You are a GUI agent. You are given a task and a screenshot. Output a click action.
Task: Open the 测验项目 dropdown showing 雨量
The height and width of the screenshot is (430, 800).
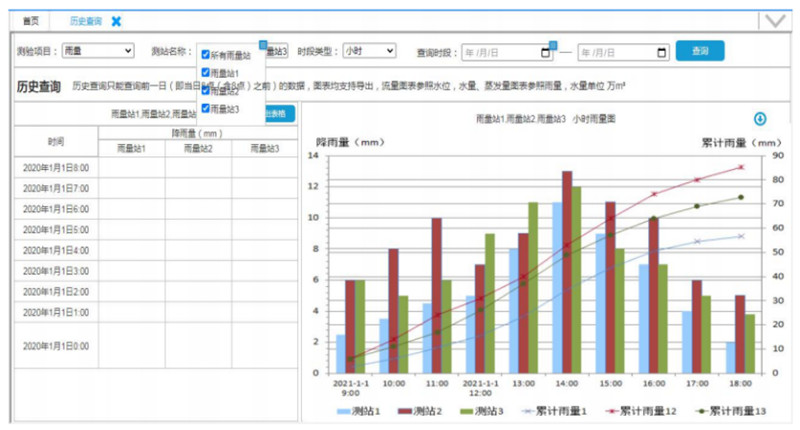tap(97, 50)
